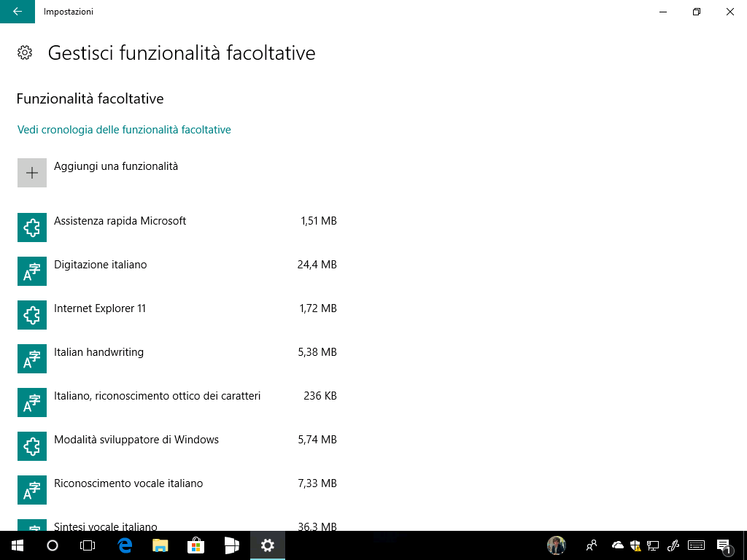Image resolution: width=747 pixels, height=560 pixels.
Task: Click the Funzionalità facoltative section heading
Action: (90, 98)
